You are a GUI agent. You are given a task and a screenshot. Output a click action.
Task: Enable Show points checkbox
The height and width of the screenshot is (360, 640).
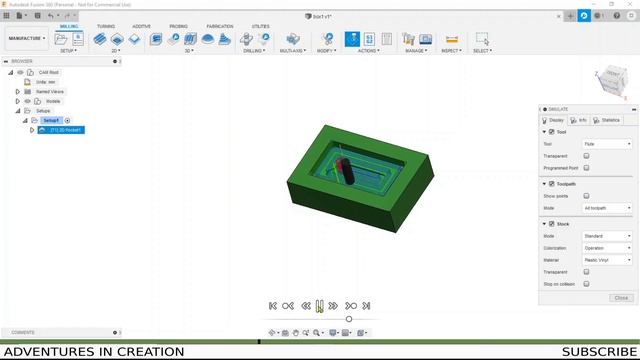pos(587,196)
